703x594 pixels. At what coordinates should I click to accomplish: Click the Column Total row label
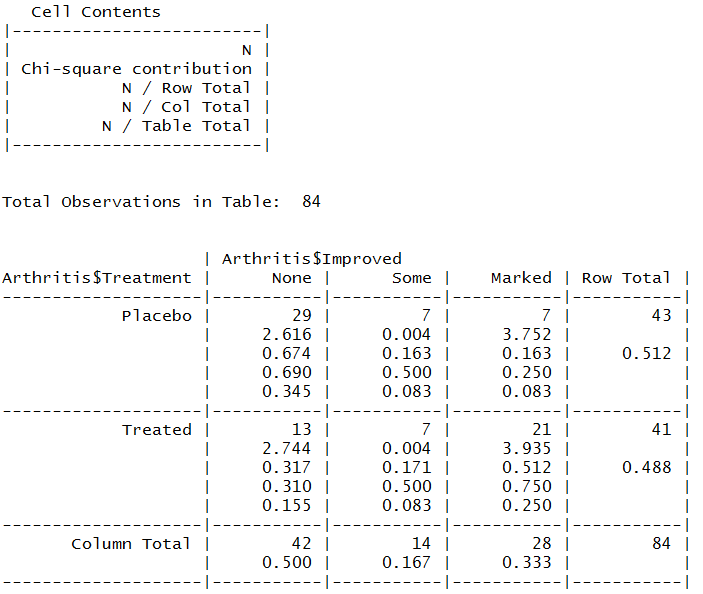click(x=131, y=544)
